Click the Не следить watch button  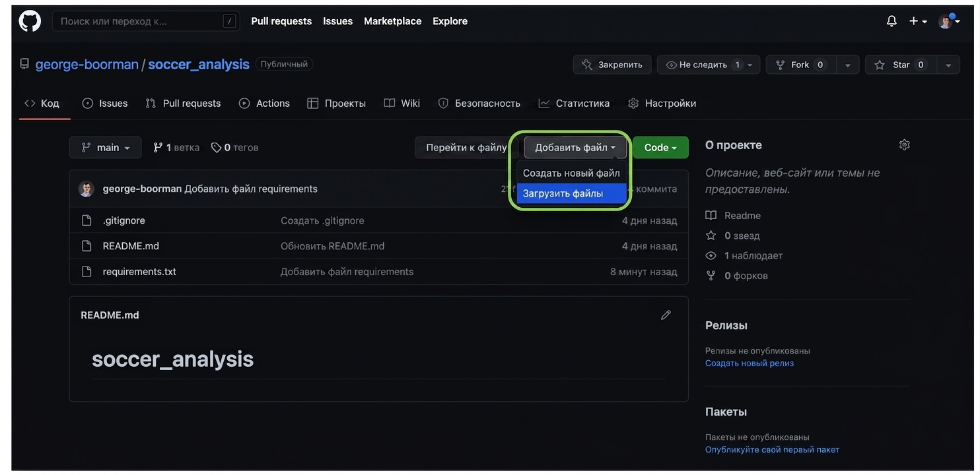tap(702, 65)
